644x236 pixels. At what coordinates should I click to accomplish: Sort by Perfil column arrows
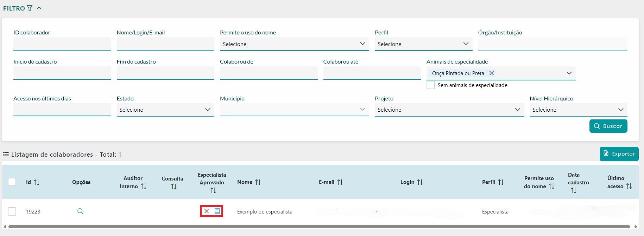tap(501, 182)
